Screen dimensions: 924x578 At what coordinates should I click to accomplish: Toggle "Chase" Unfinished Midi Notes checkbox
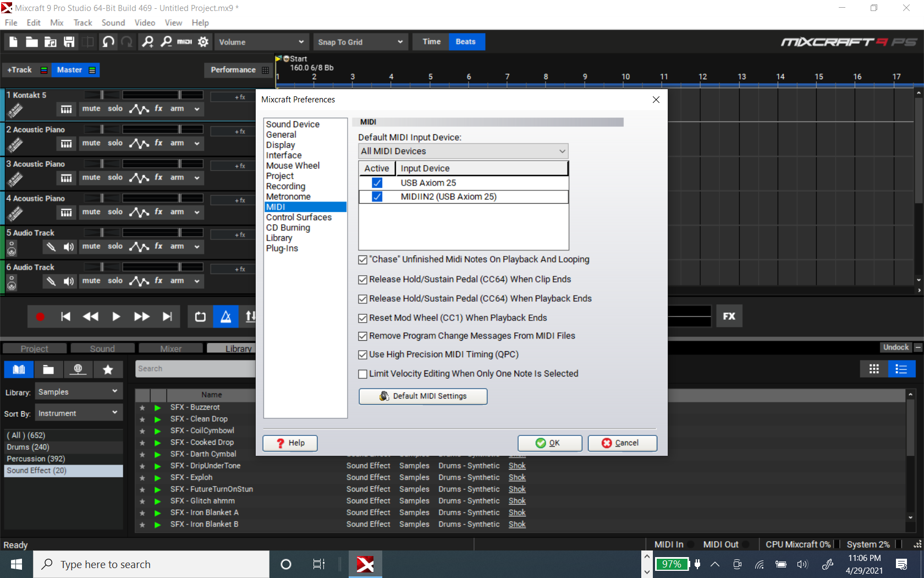362,260
